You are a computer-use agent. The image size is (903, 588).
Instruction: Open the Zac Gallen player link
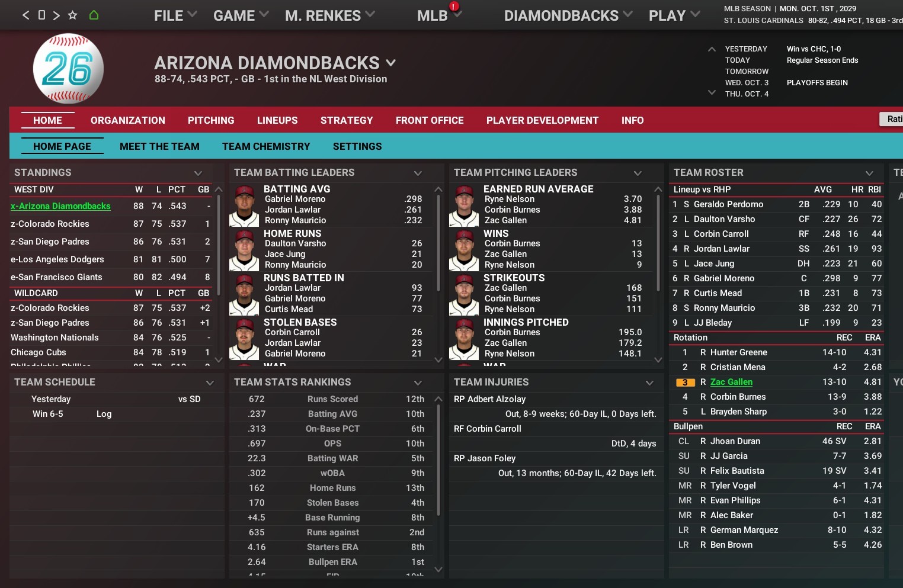(x=731, y=382)
